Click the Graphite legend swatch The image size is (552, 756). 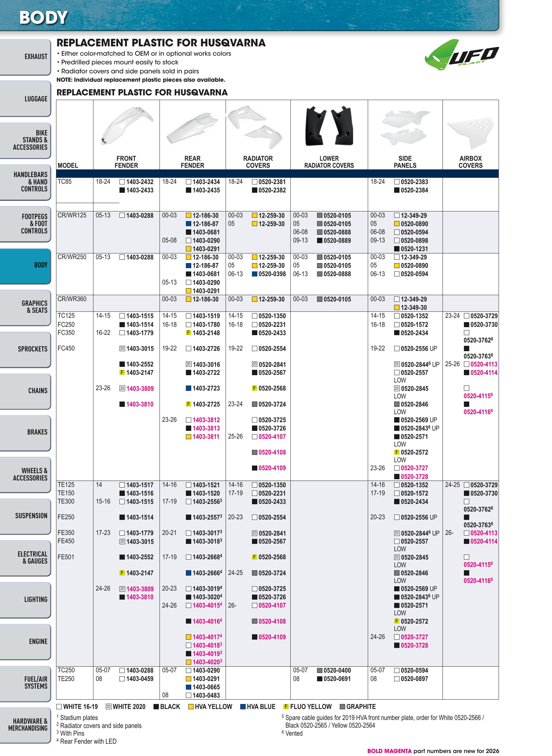(342, 707)
